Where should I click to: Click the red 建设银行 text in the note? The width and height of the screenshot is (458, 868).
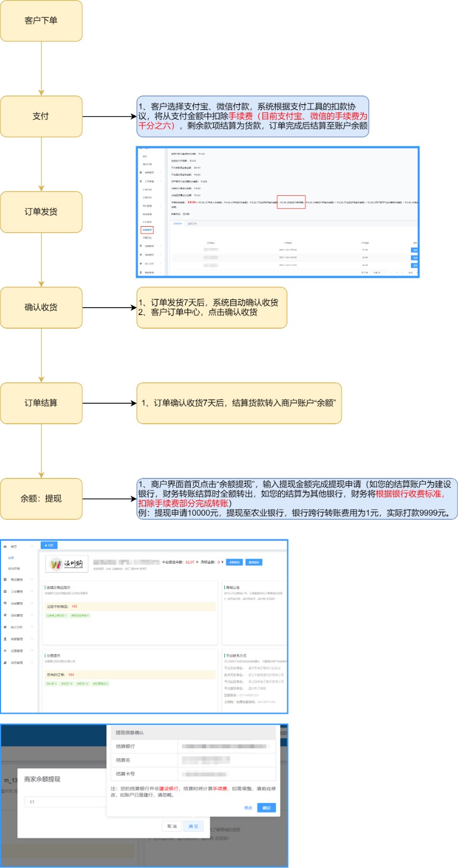coord(169,789)
